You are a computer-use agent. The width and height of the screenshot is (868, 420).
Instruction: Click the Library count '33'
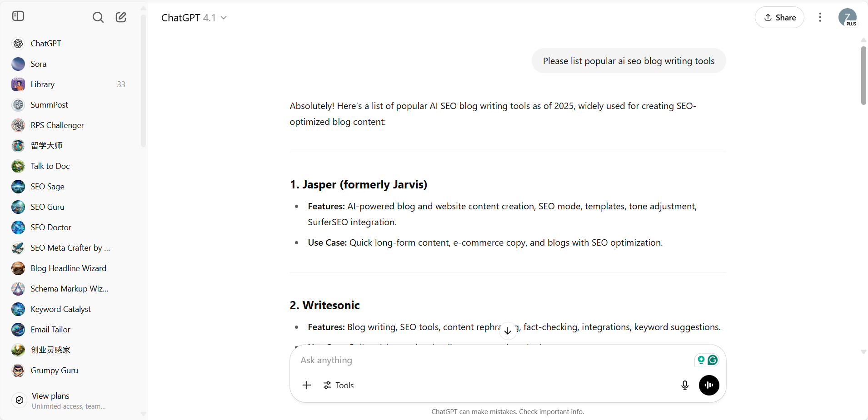click(121, 84)
